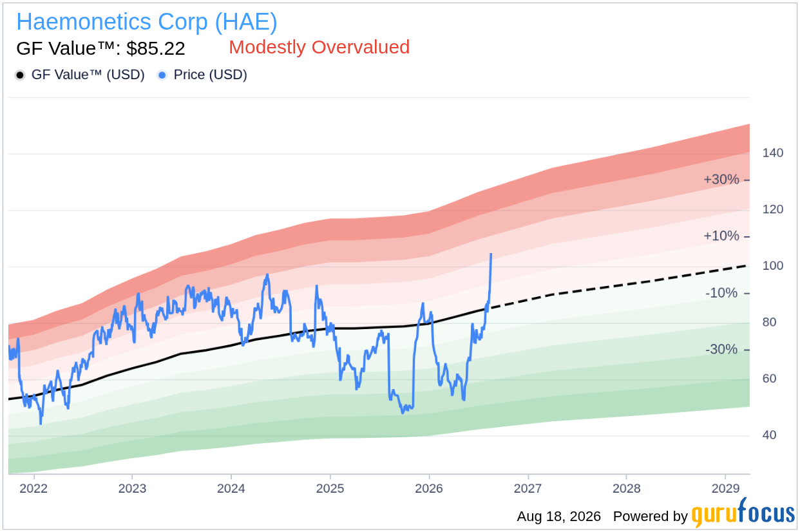
Task: Toggle the GF Value (USD) legend item
Action: pos(80,75)
